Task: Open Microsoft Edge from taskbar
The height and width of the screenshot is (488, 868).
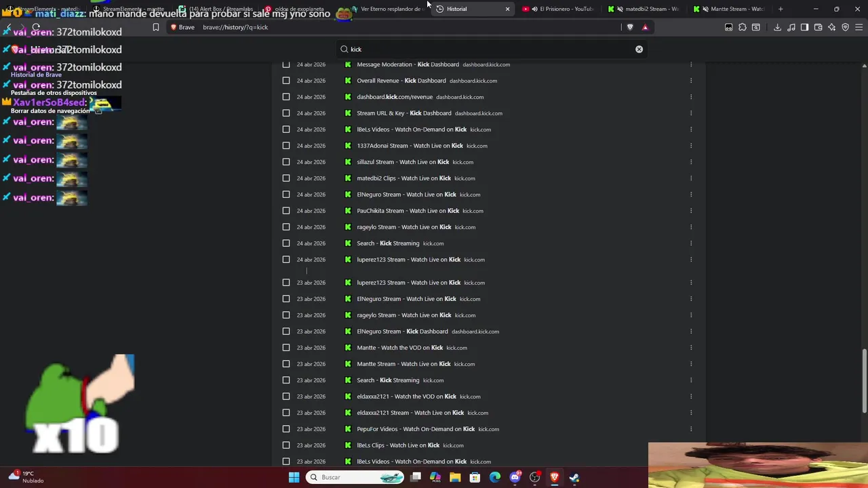Action: (x=495, y=477)
